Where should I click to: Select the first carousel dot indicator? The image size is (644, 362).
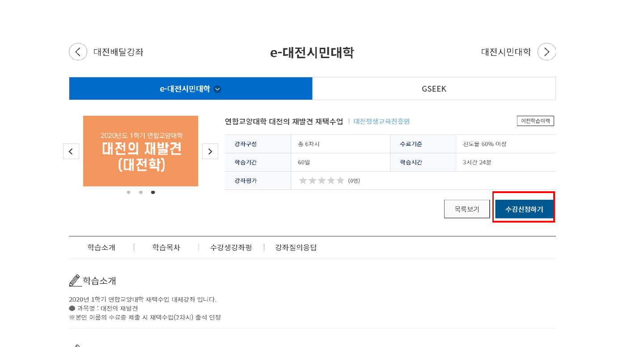(x=129, y=192)
